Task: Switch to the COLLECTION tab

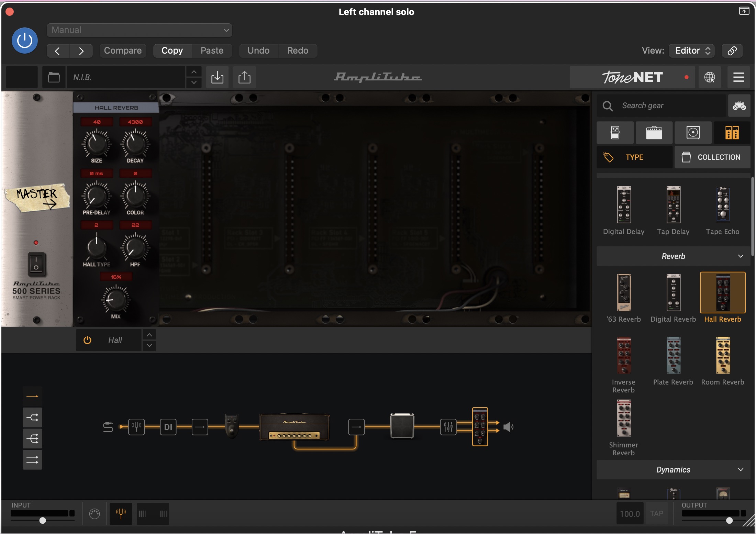Action: [x=712, y=157]
